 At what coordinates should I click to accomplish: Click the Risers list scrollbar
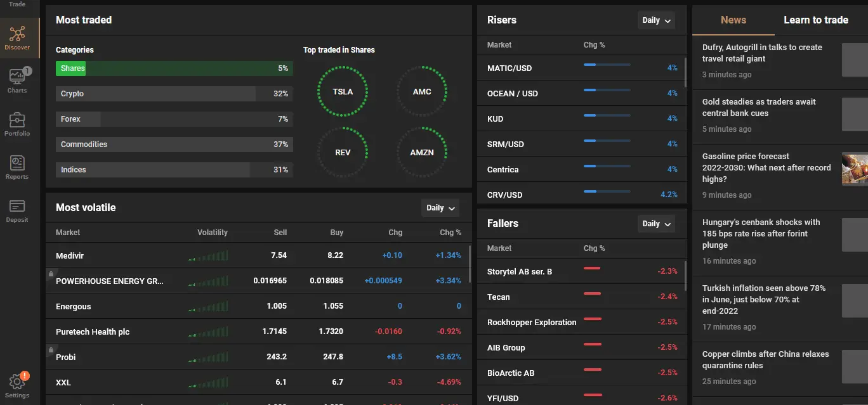click(x=685, y=73)
